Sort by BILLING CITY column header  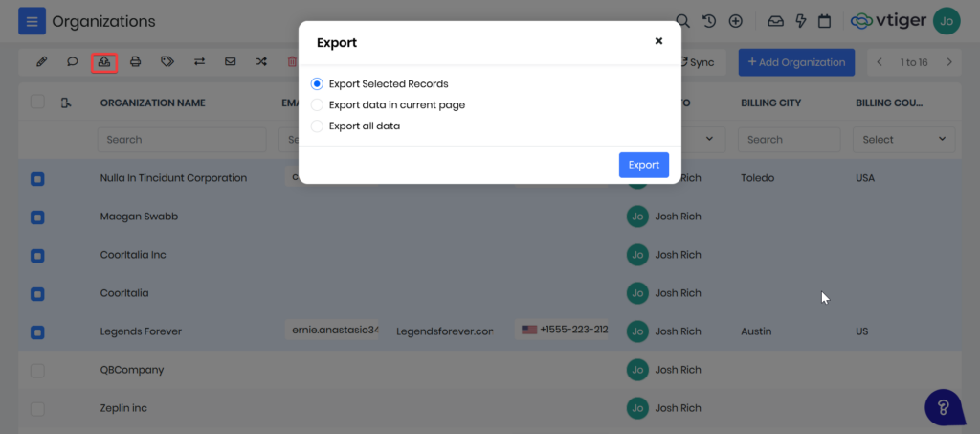click(x=770, y=103)
